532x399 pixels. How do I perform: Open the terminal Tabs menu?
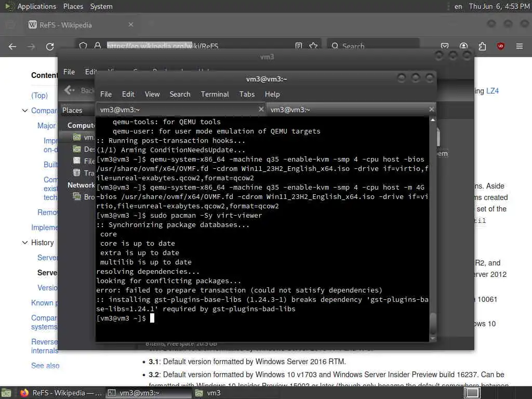(247, 95)
